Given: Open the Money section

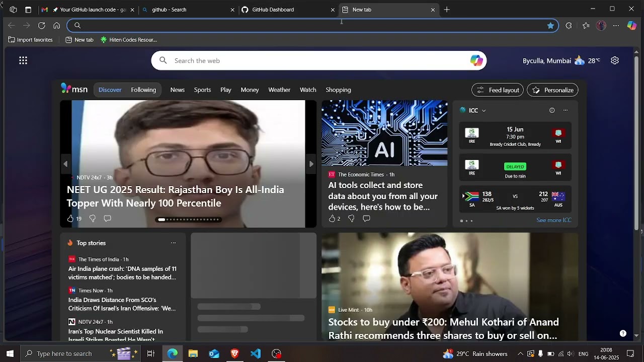Looking at the screenshot, I should (x=250, y=89).
